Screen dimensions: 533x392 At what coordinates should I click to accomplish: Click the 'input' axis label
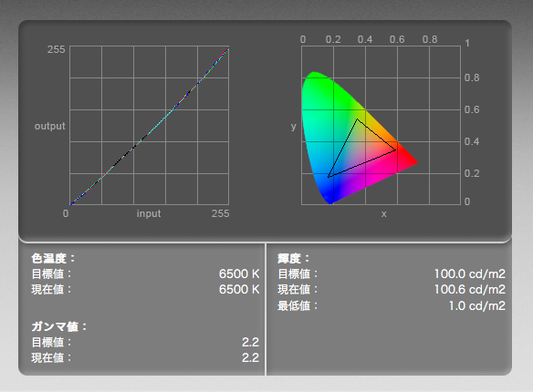[149, 213]
